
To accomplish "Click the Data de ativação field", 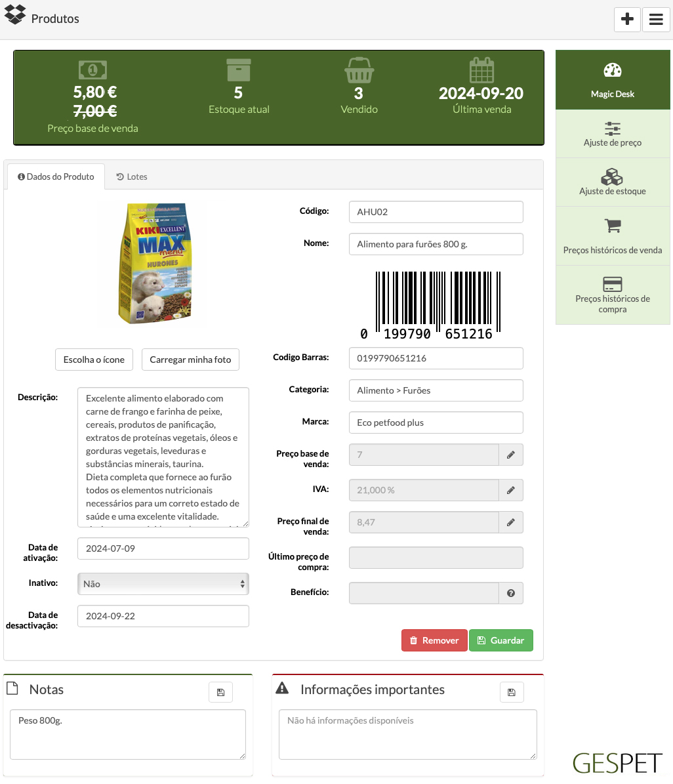I will point(163,548).
